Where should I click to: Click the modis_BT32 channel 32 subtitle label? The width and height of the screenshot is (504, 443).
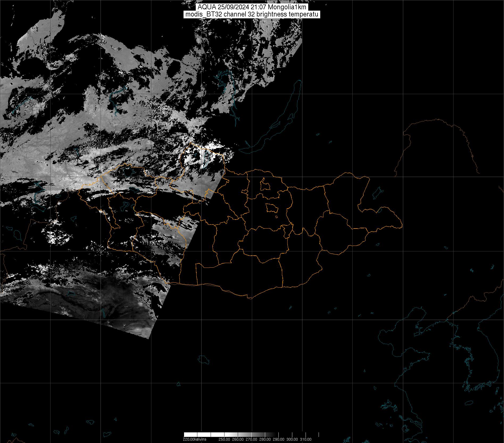(252, 14)
